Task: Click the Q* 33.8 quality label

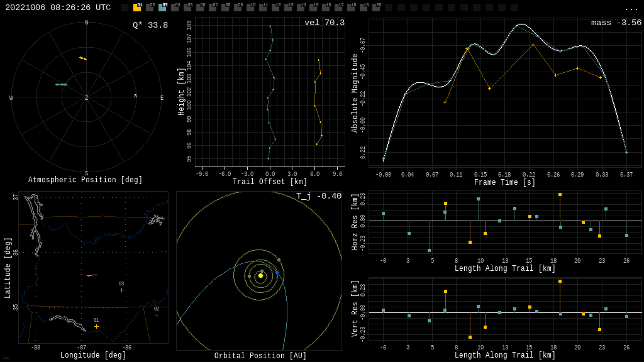Action: coord(150,25)
